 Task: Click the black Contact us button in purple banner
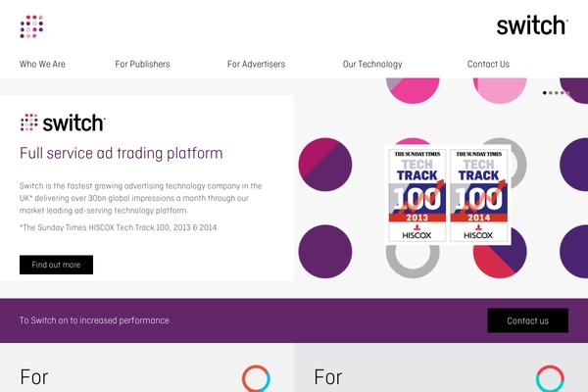point(527,320)
